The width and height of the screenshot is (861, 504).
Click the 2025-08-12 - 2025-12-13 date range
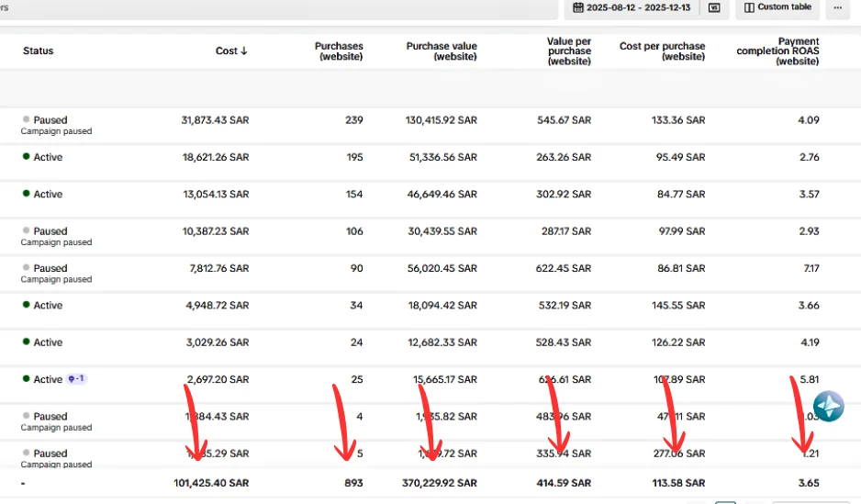coord(638,7)
